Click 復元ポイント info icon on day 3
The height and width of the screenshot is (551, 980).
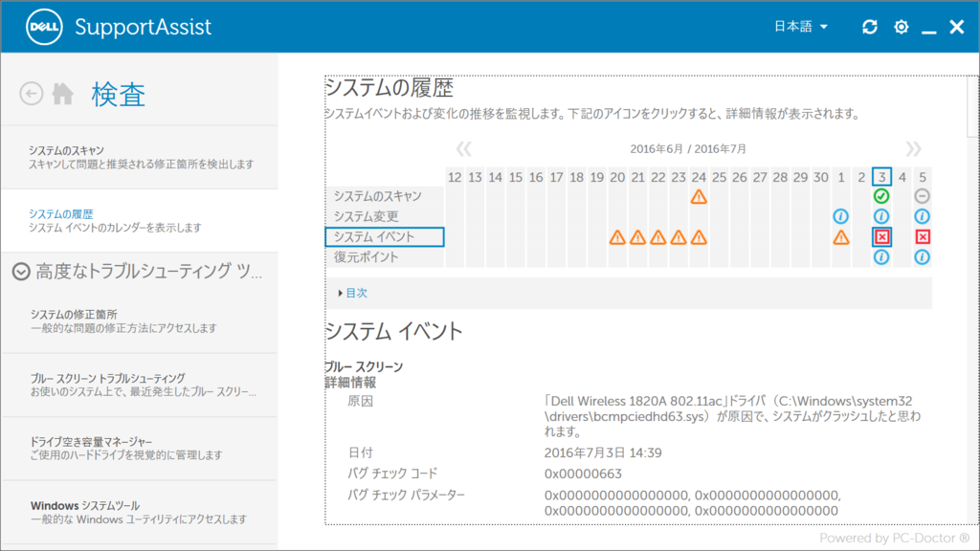pos(881,256)
